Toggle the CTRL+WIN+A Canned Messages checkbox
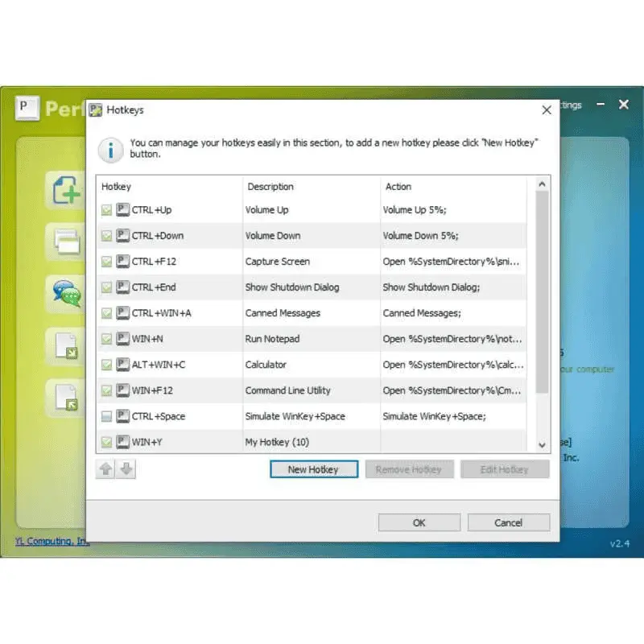 click(106, 313)
